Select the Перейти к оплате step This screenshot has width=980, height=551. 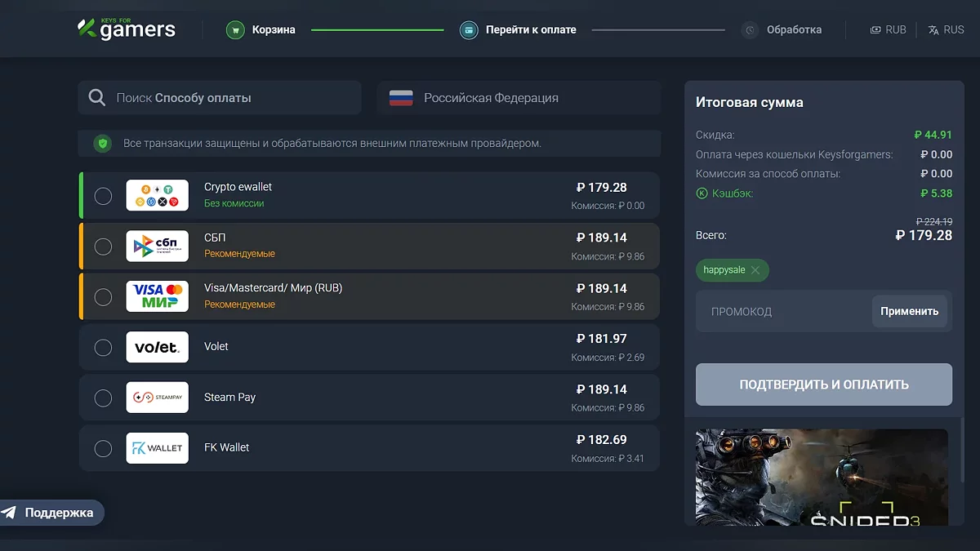click(x=531, y=30)
